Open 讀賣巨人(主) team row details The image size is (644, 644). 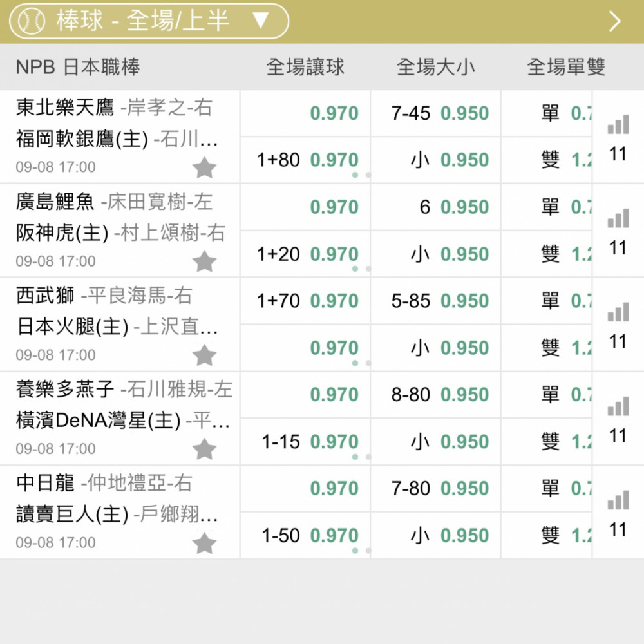point(117,514)
